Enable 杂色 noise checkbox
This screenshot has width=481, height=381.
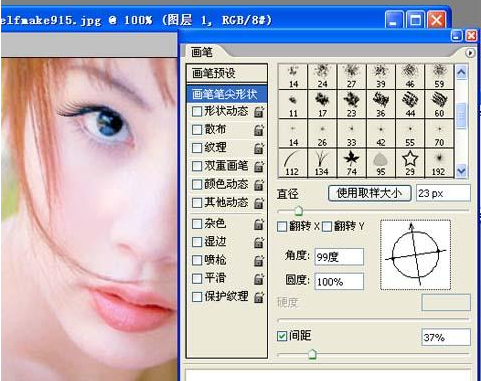point(197,224)
